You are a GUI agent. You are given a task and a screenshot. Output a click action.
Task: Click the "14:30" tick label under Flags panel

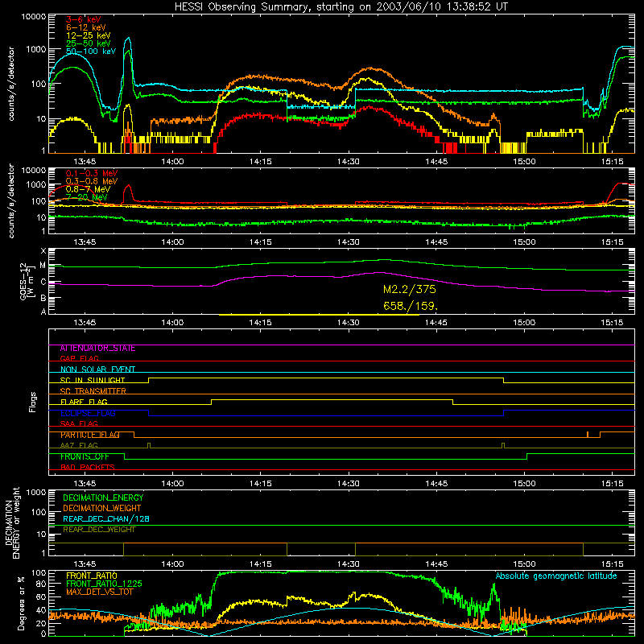click(x=349, y=484)
